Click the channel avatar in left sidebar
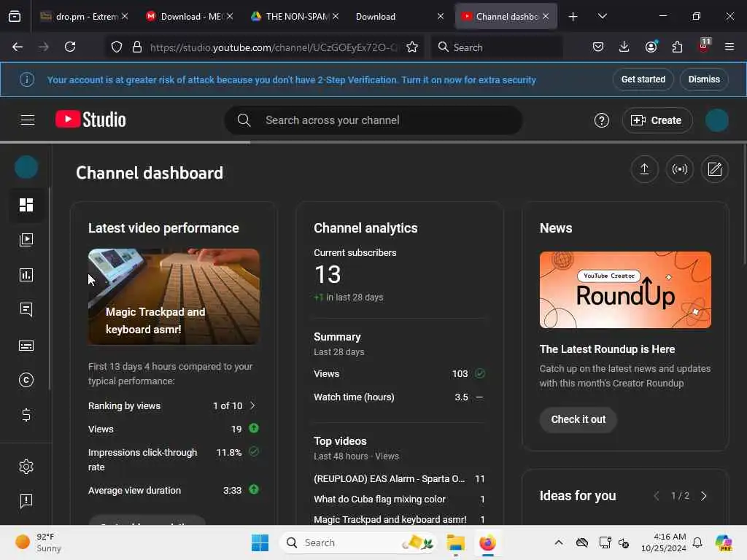 click(x=26, y=167)
